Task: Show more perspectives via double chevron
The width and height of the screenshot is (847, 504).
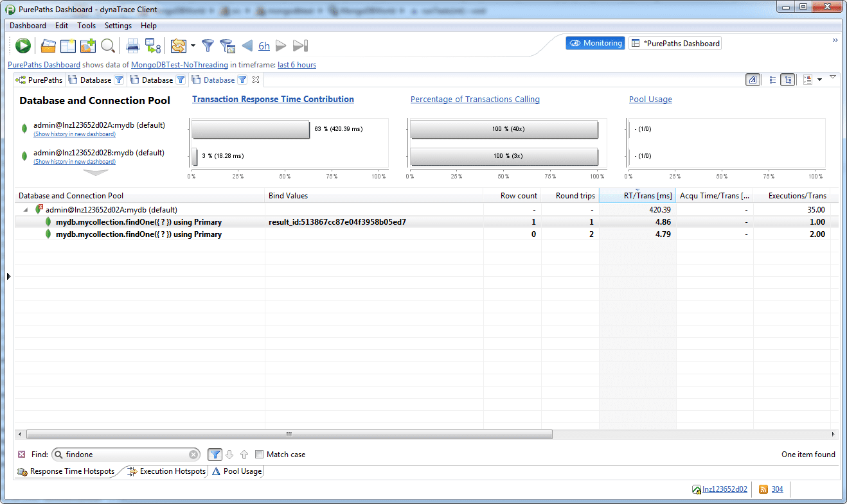Action: pyautogui.click(x=835, y=40)
